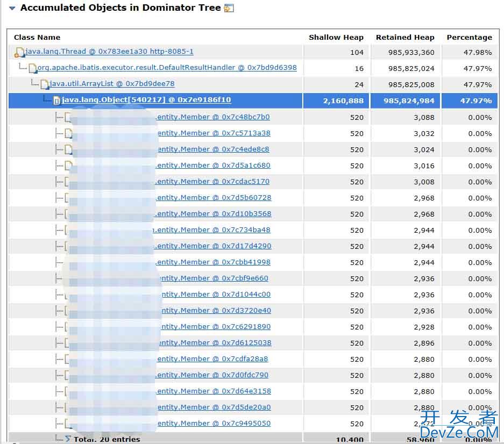504x444 pixels.
Task: Open entity.Member @ 0x7d5b60728 link
Action: click(x=214, y=197)
